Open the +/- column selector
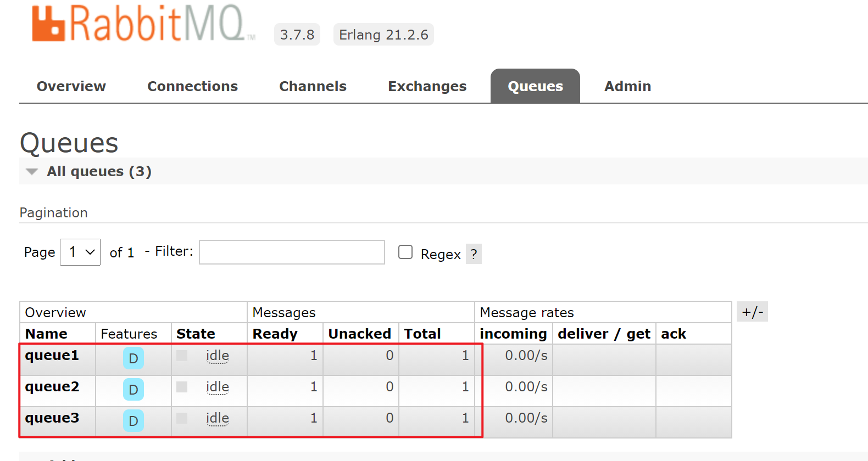868x461 pixels. [752, 312]
